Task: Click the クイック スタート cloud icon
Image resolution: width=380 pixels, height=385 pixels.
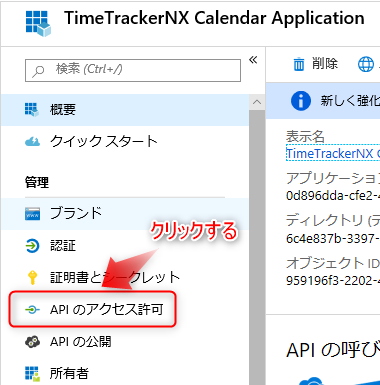Action: [x=32, y=142]
